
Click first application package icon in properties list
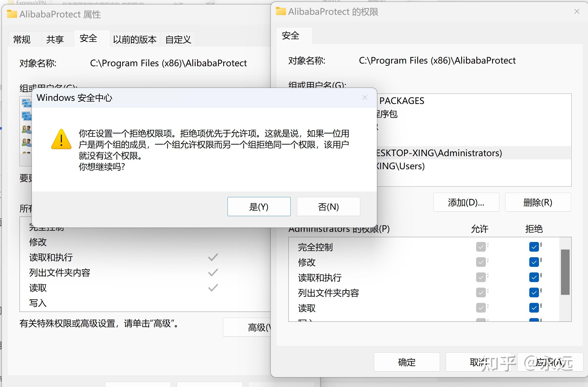(x=27, y=103)
